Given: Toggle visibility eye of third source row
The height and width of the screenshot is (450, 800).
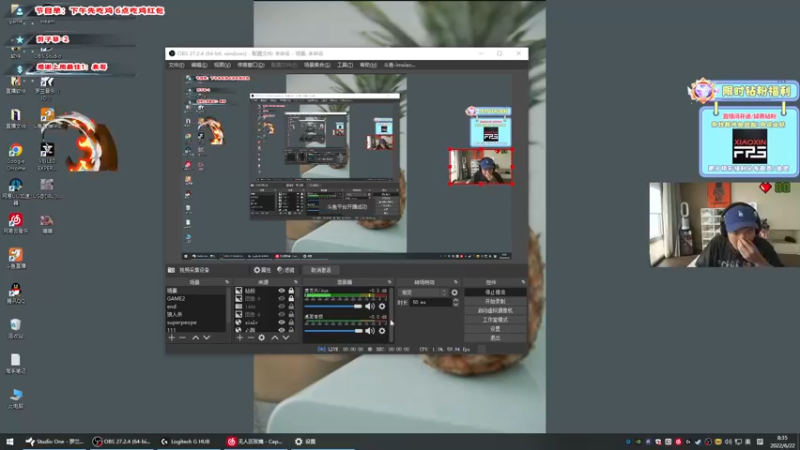Looking at the screenshot, I should (282, 307).
